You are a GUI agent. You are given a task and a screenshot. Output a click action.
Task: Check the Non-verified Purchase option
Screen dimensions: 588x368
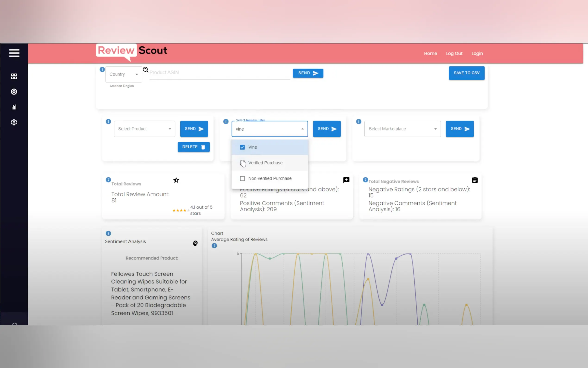(x=242, y=178)
